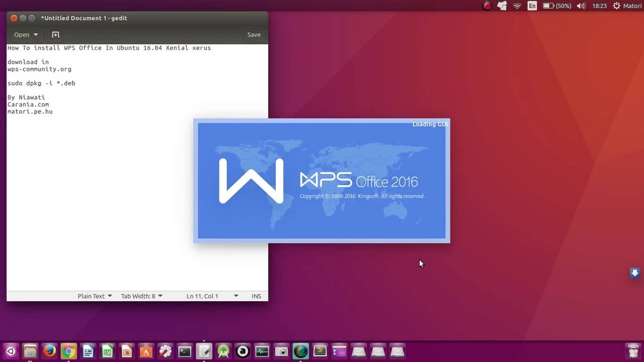Click the text 'wps-community.org' in gedit
Image resolution: width=644 pixels, height=362 pixels.
39,69
